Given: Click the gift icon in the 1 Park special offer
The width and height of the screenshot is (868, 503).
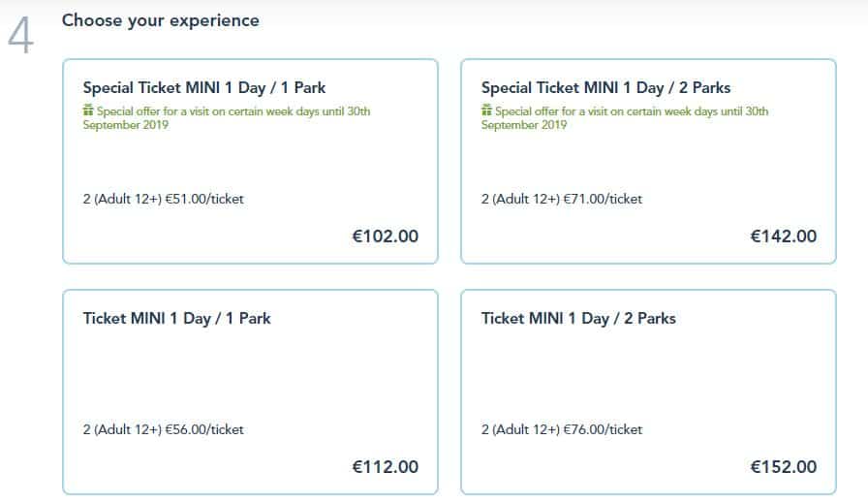Looking at the screenshot, I should tap(88, 110).
